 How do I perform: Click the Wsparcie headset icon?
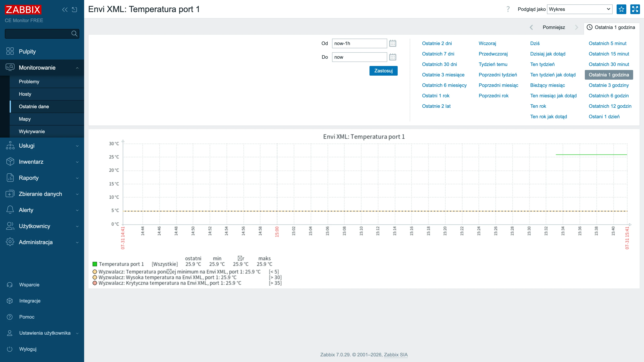tap(10, 285)
